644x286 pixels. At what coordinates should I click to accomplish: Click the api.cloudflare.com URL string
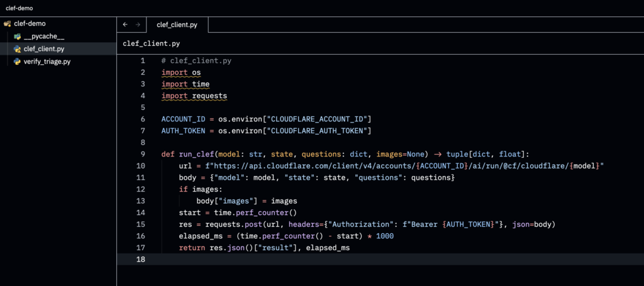[404, 166]
